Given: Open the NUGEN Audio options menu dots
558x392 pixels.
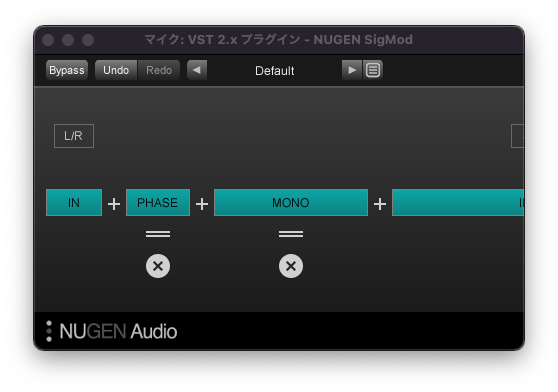Looking at the screenshot, I should coord(49,331).
